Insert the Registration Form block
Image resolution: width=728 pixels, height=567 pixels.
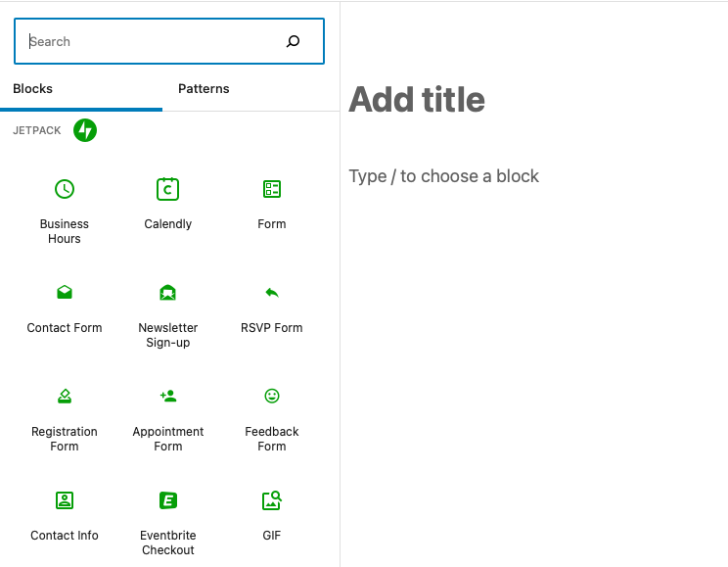[x=65, y=415]
